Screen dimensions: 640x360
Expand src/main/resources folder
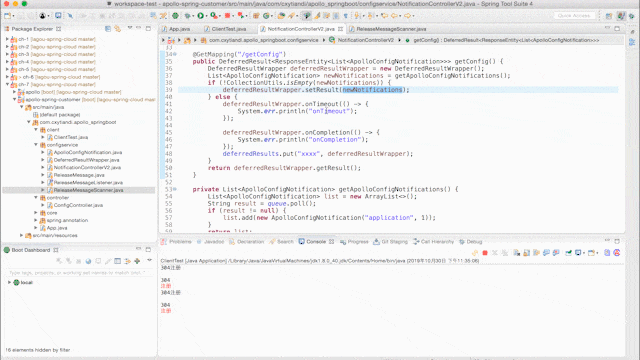tap(22, 236)
